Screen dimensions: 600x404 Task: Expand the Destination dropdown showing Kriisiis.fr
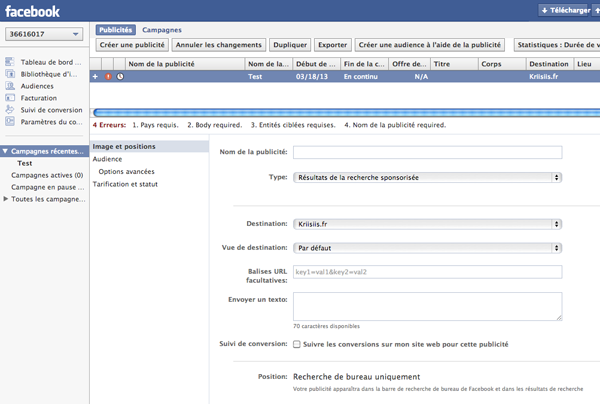[426, 224]
